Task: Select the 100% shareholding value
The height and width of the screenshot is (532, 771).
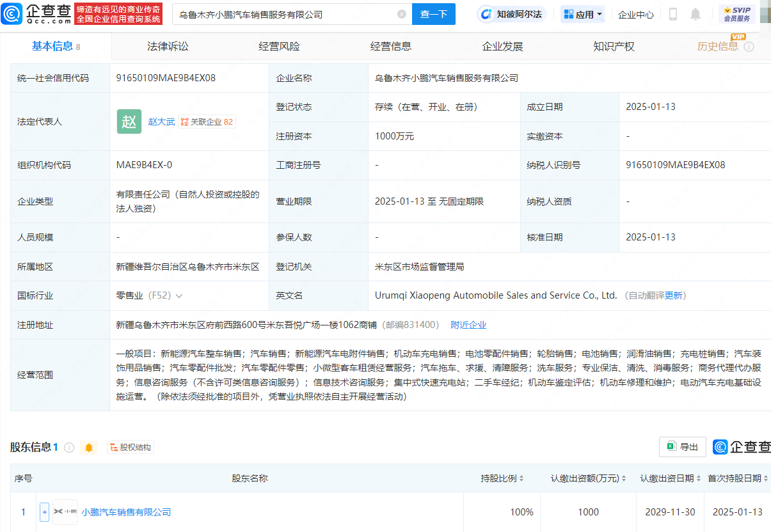Action: (522, 512)
